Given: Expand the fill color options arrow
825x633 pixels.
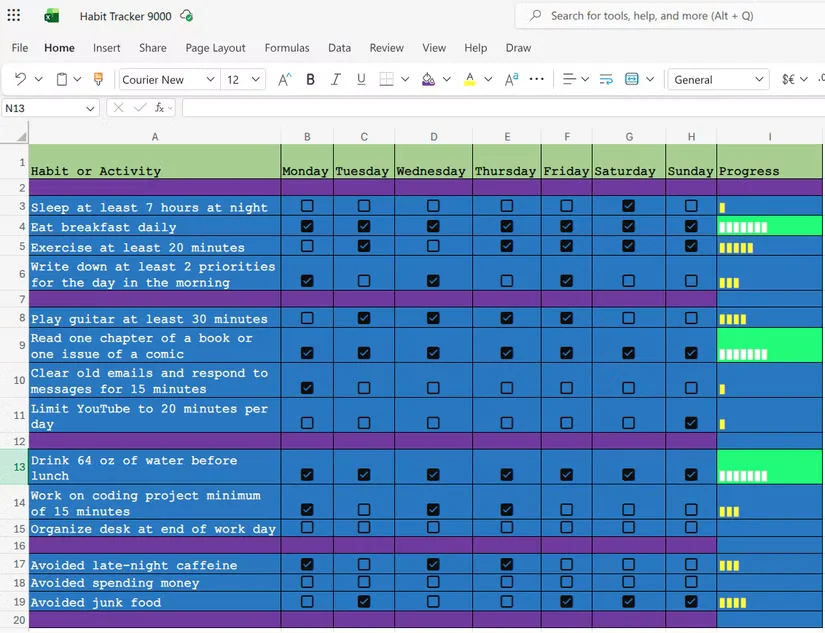Looking at the screenshot, I should tap(447, 79).
